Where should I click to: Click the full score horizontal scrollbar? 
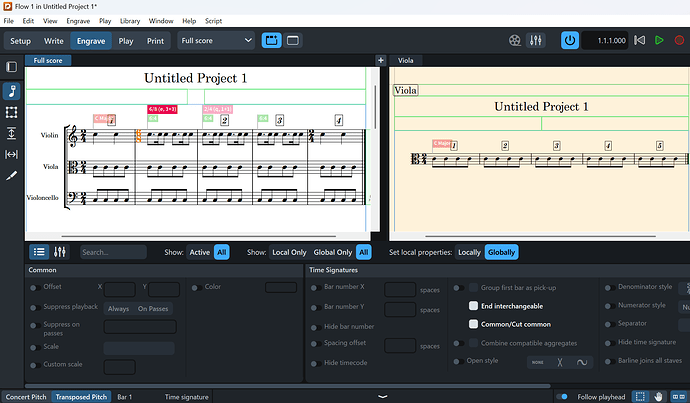click(x=198, y=236)
